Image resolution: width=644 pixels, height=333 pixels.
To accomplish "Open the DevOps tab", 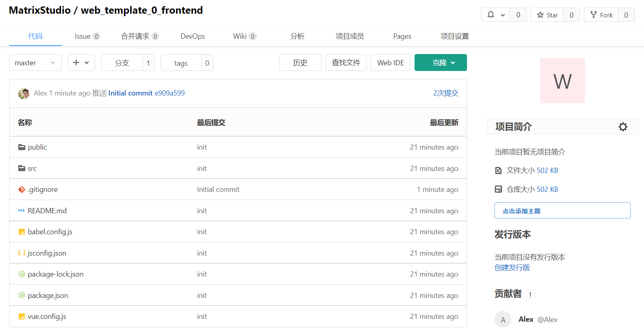I will pos(193,36).
